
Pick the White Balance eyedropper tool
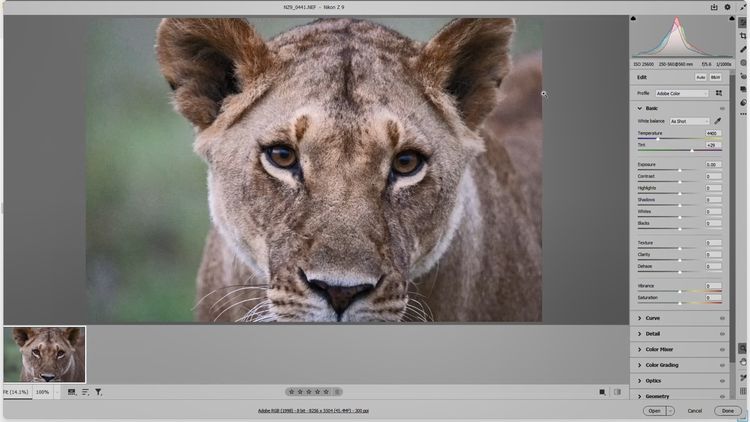[x=717, y=121]
